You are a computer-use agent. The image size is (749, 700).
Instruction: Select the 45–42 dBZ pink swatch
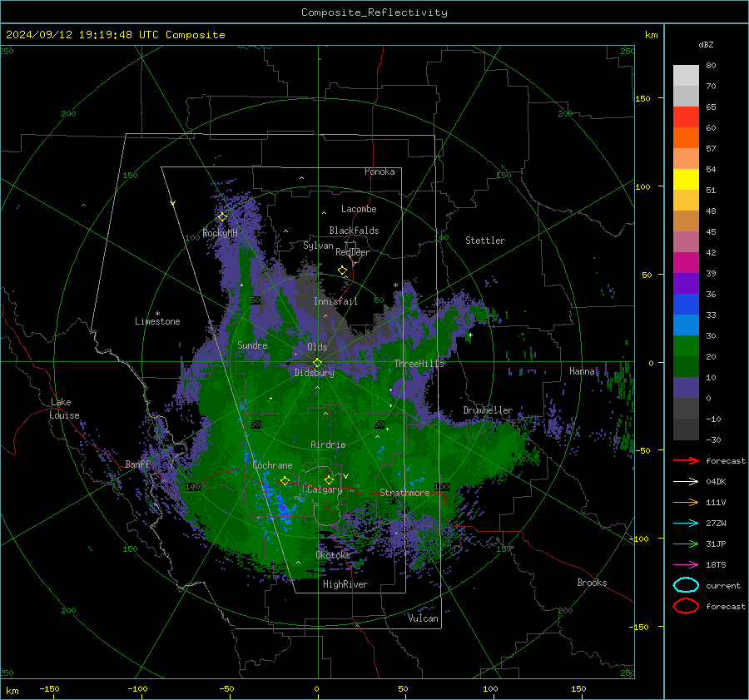[x=686, y=241]
